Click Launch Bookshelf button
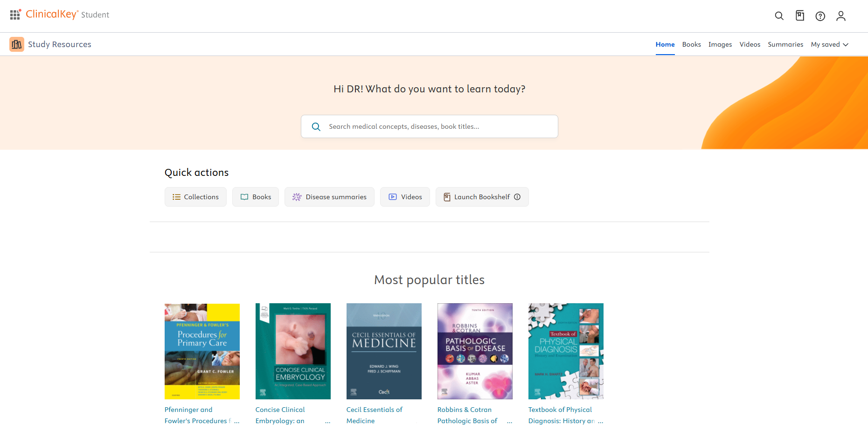 click(482, 197)
